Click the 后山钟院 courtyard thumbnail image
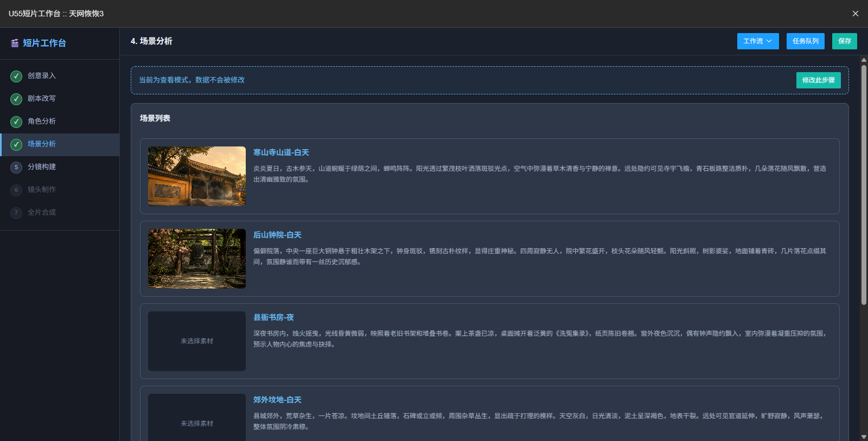Viewport: 868px width, 441px height. pos(197,259)
